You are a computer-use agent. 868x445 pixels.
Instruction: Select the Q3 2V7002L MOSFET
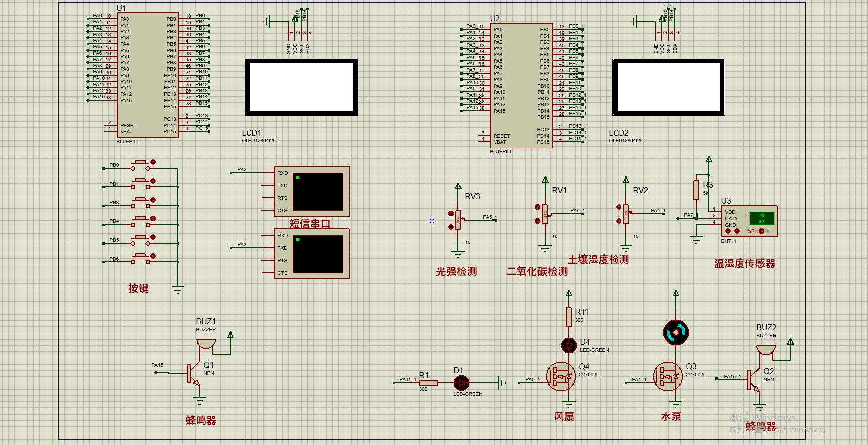[668, 376]
